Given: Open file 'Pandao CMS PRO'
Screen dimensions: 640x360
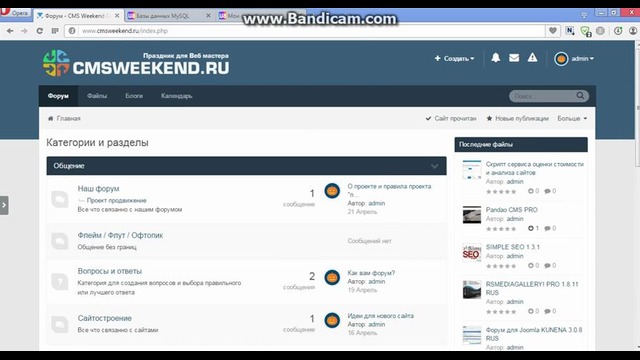Looking at the screenshot, I should pyautogui.click(x=511, y=210).
